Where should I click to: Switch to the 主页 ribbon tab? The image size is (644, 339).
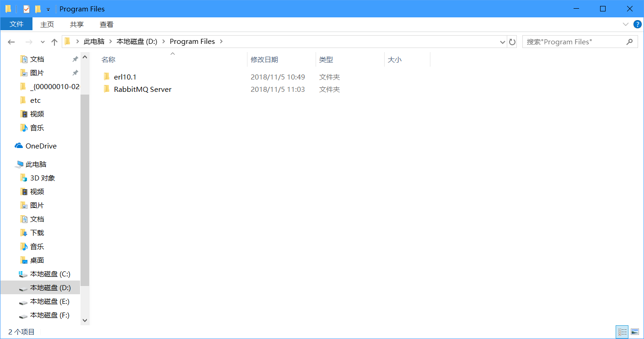(47, 24)
